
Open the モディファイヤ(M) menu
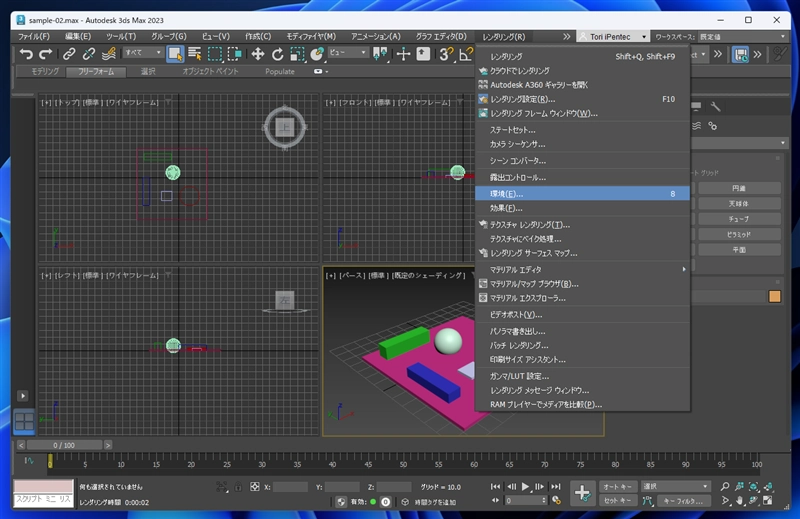coord(311,37)
